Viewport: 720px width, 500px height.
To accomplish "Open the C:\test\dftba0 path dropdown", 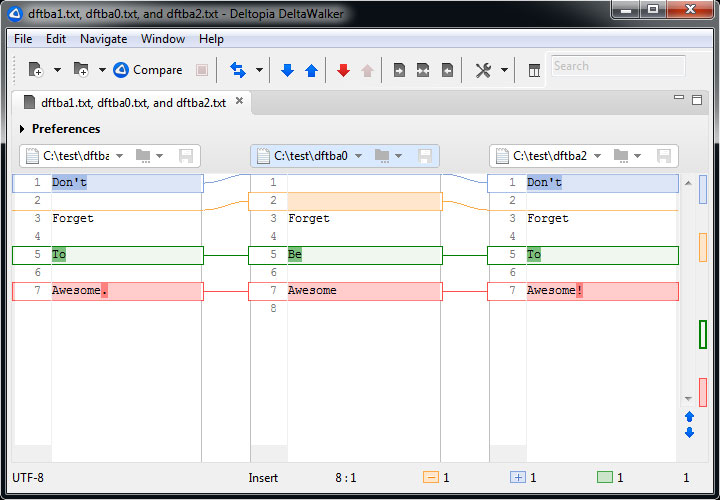I will [358, 156].
